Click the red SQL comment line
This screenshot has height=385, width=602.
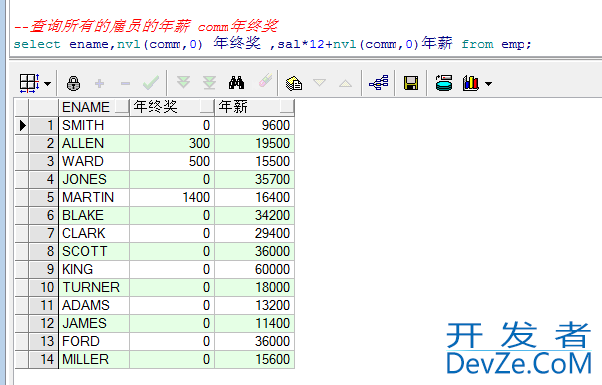click(x=146, y=26)
